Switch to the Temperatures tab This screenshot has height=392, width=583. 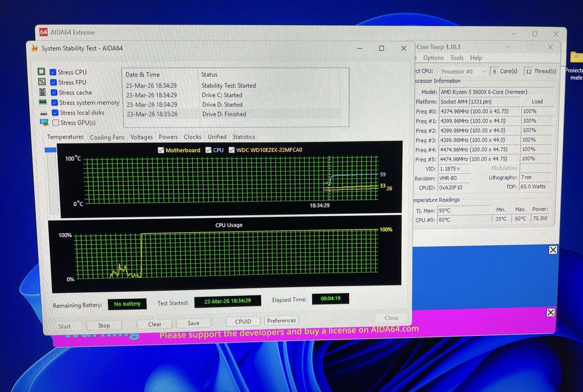(65, 137)
